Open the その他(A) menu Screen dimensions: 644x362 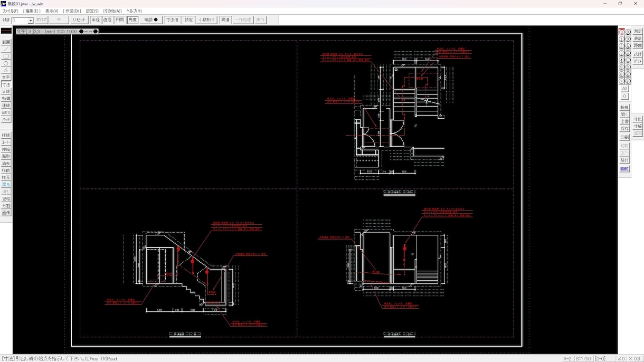point(112,11)
